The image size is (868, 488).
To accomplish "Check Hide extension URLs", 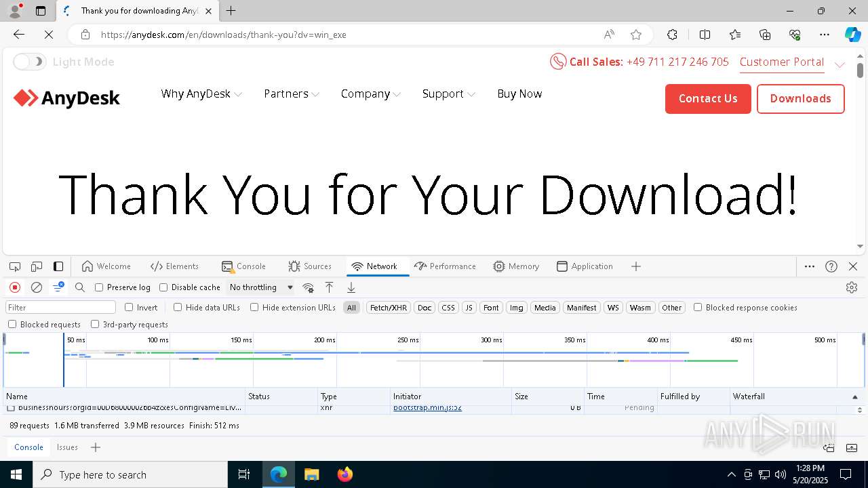I will 254,307.
